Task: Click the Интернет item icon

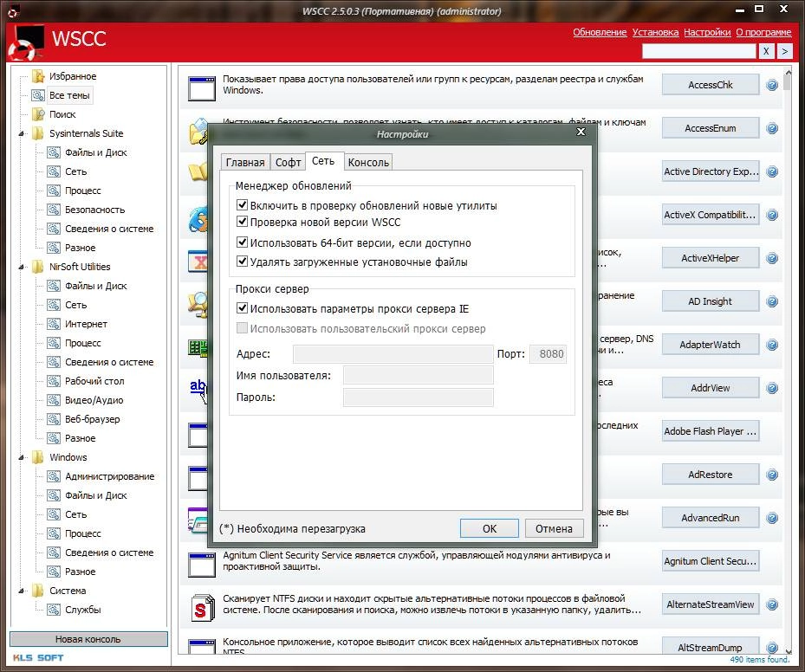Action: [x=54, y=324]
